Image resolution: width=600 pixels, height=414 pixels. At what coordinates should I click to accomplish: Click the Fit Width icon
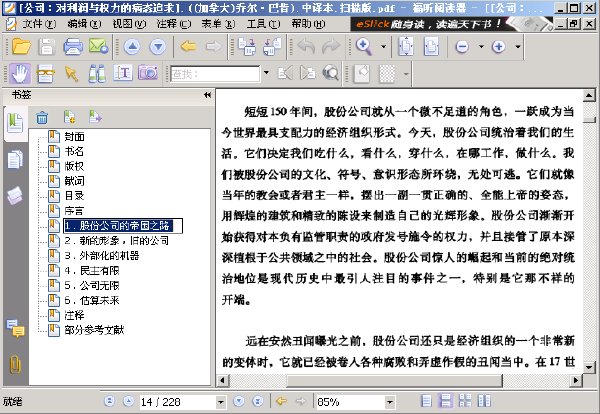(431, 47)
